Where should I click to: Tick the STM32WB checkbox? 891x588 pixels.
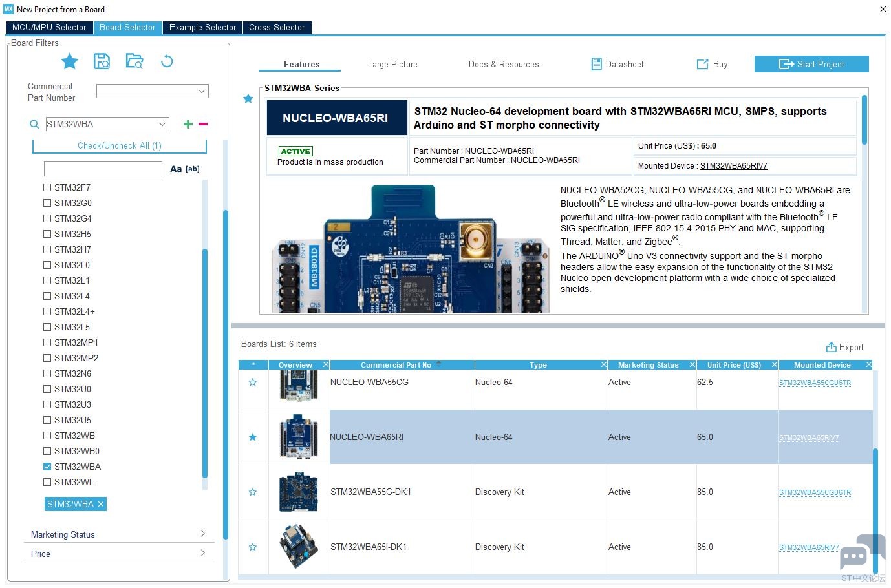47,436
